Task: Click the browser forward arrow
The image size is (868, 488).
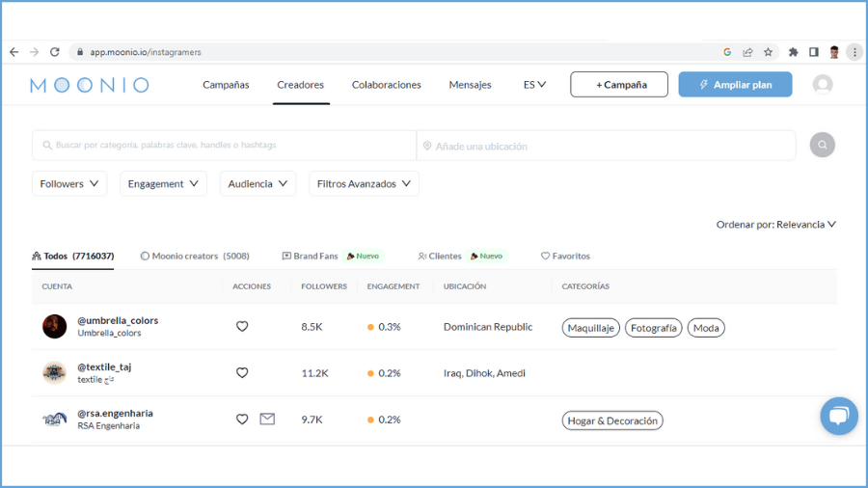Action: pyautogui.click(x=35, y=52)
